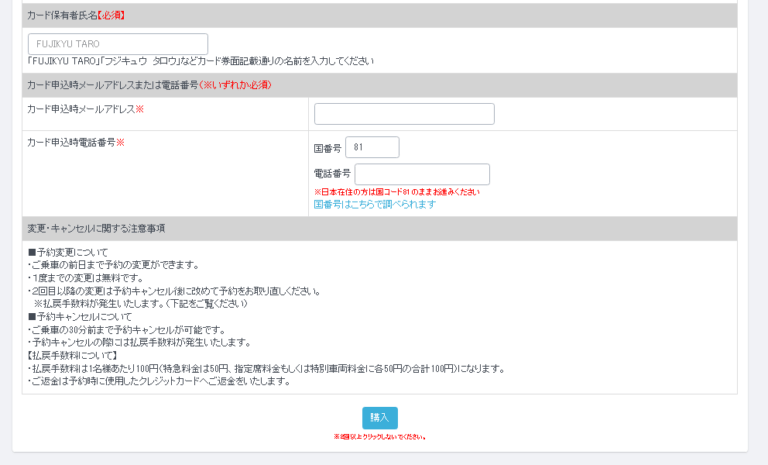
Task: Click the 国番号 label beside the 81 field
Action: pos(327,148)
